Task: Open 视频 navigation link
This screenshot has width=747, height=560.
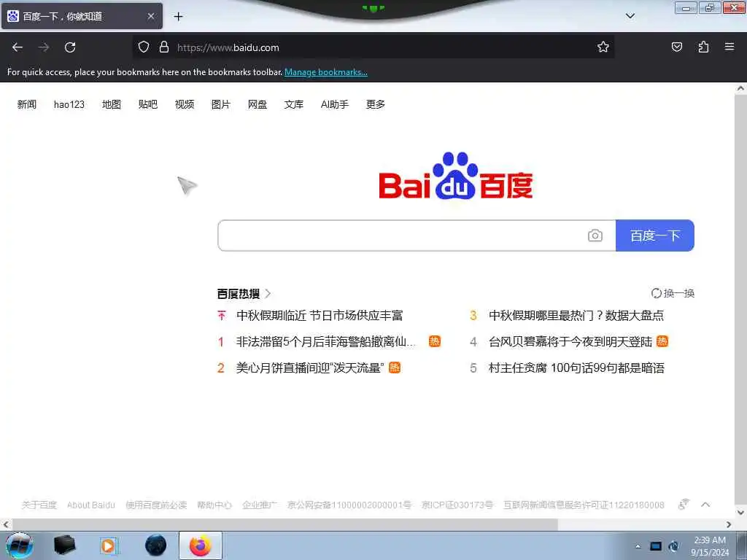Action: pyautogui.click(x=185, y=104)
